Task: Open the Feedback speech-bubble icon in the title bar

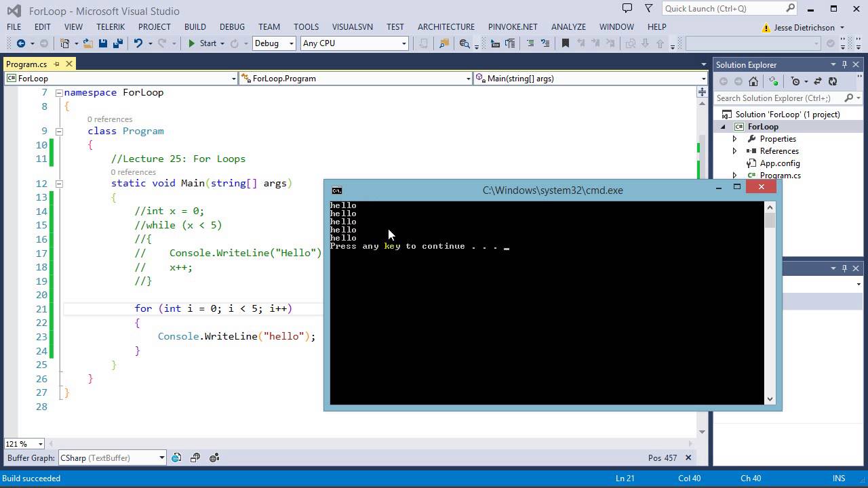Action: 627,8
